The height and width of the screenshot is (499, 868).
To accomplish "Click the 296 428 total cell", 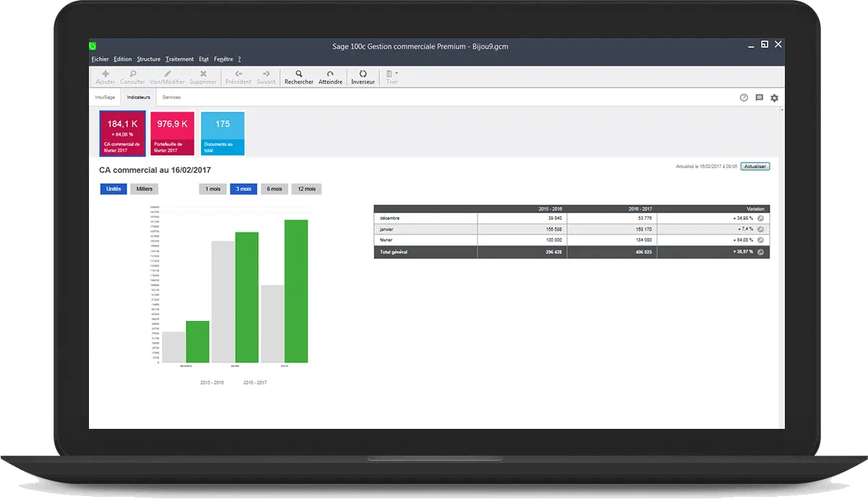I will (x=554, y=252).
